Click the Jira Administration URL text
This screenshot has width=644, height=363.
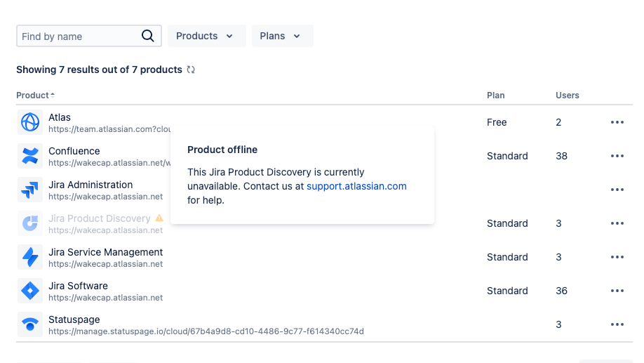[x=105, y=197]
